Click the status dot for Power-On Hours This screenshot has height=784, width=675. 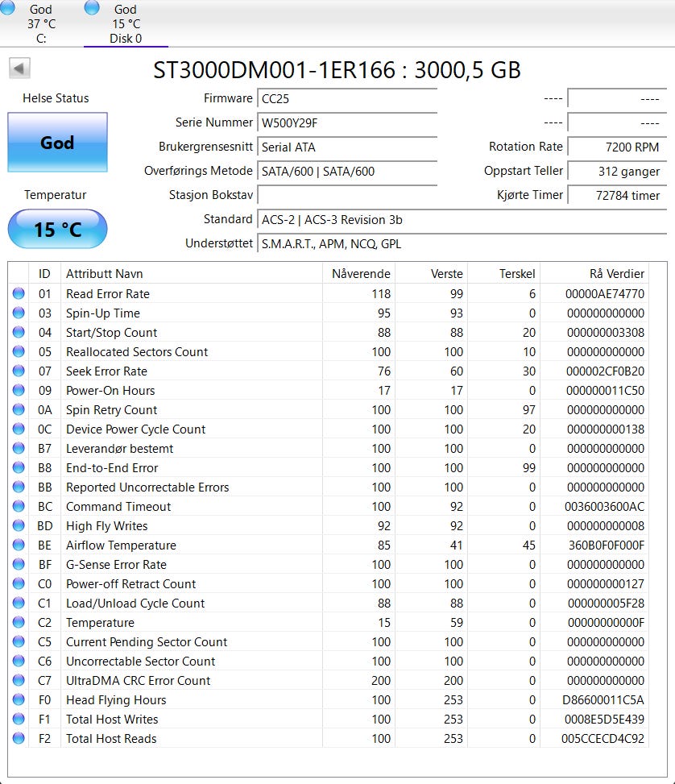click(19, 390)
